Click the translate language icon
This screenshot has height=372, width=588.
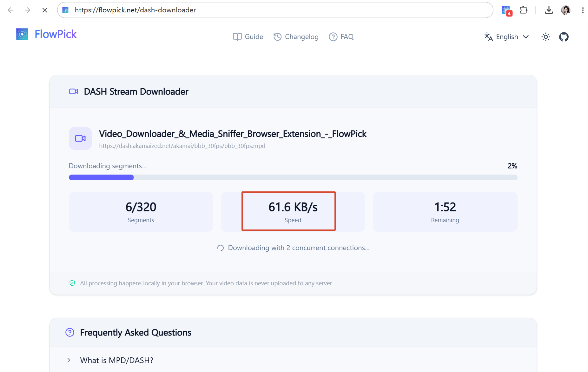coord(489,37)
